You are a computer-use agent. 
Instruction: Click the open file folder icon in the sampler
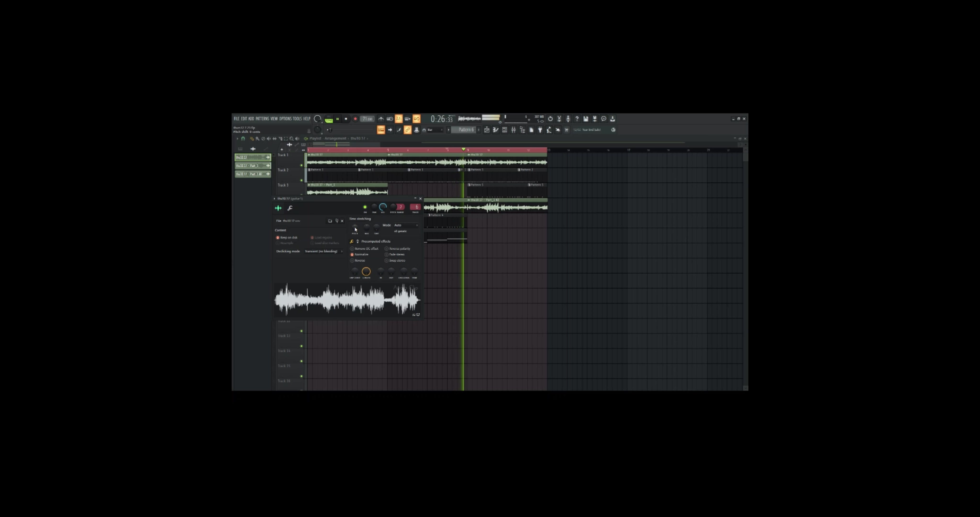tap(330, 221)
